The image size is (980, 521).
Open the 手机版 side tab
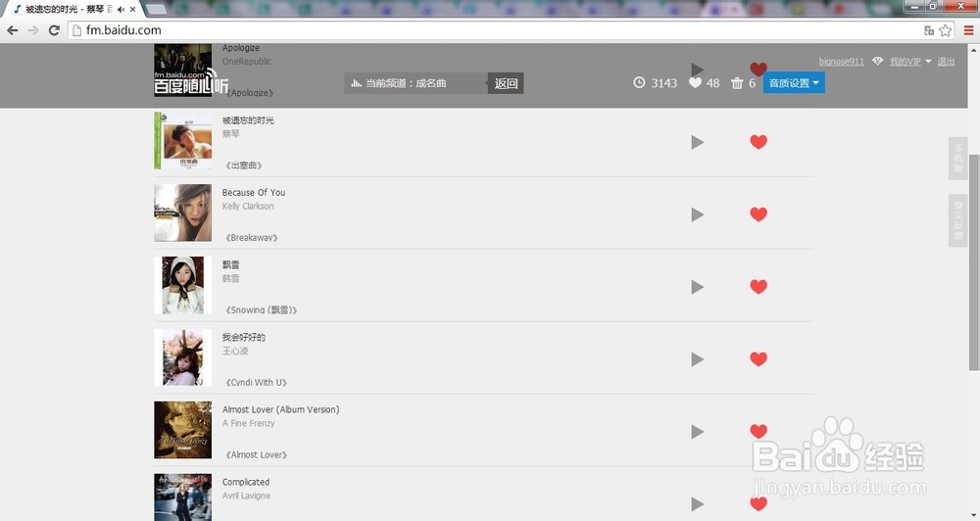(958, 159)
